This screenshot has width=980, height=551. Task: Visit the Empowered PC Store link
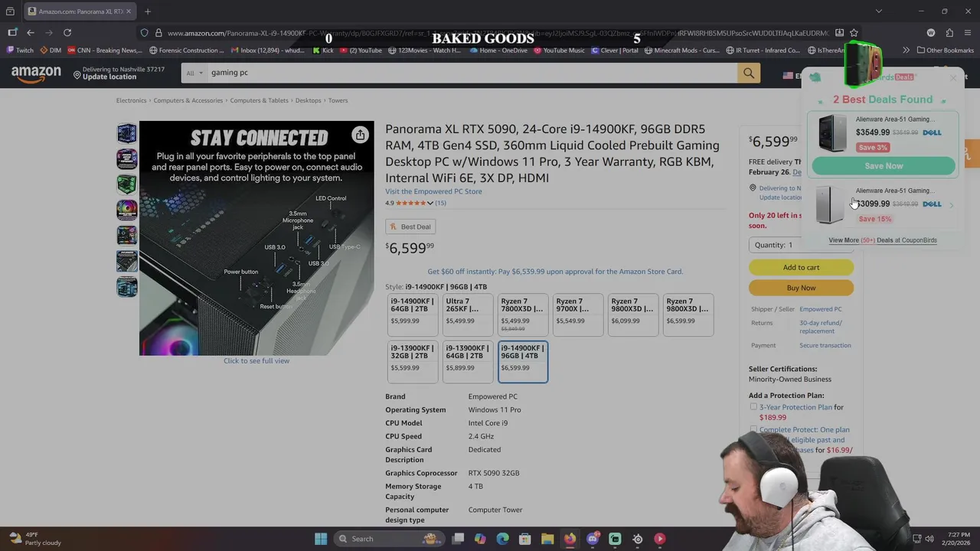click(433, 191)
